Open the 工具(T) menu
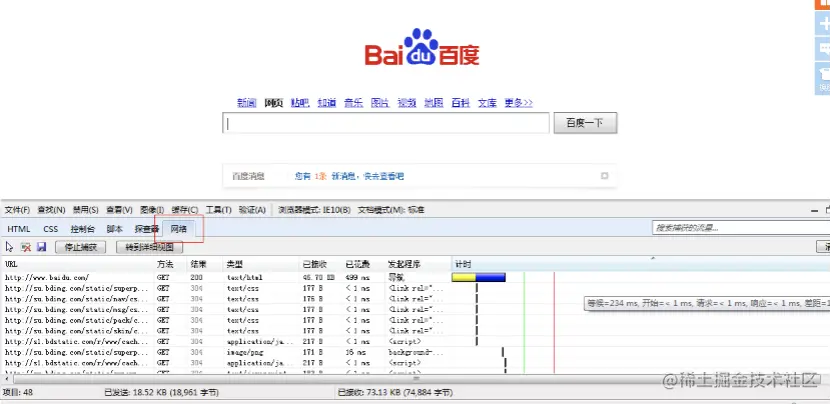 click(x=218, y=210)
